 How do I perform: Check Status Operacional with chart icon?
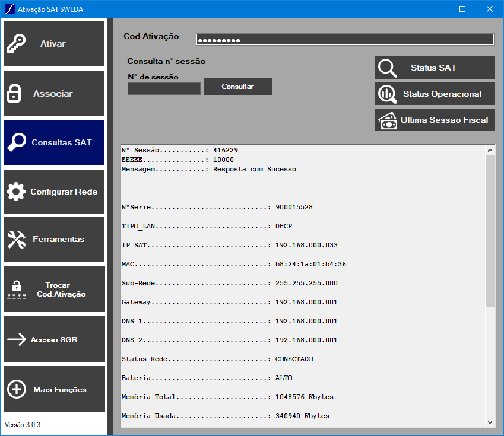435,94
